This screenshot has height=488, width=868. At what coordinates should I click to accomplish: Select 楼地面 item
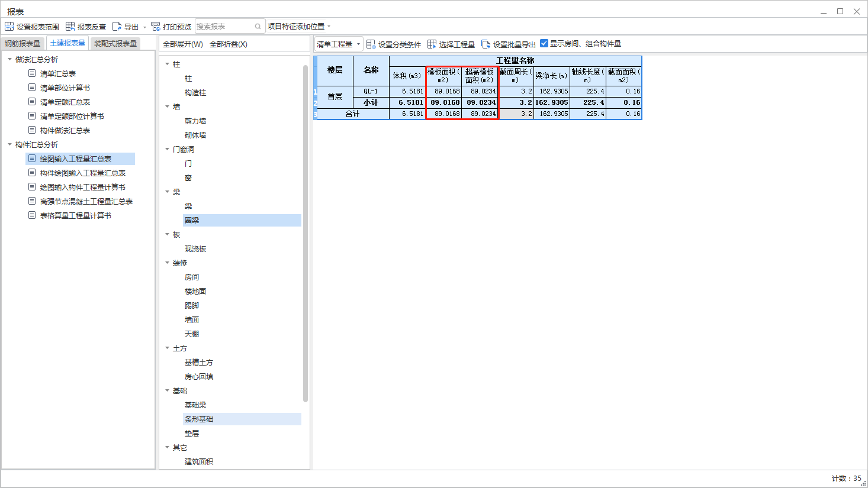(195, 292)
